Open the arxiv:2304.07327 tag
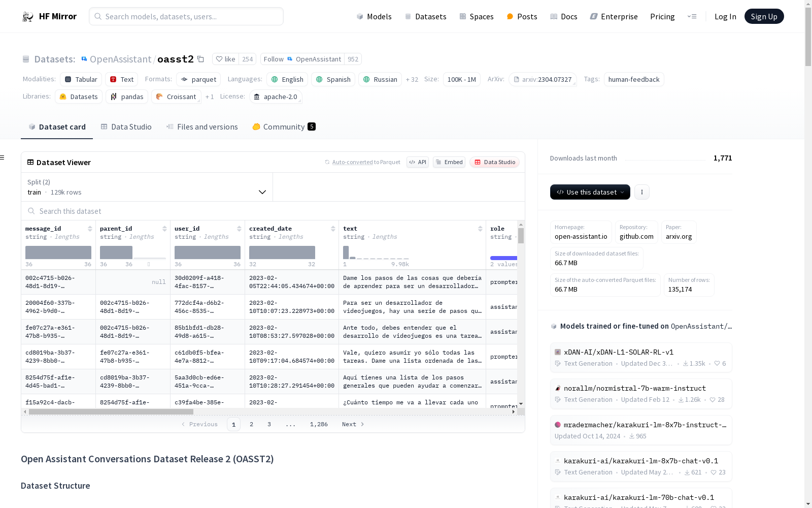The height and width of the screenshot is (508, 812). pyautogui.click(x=543, y=79)
